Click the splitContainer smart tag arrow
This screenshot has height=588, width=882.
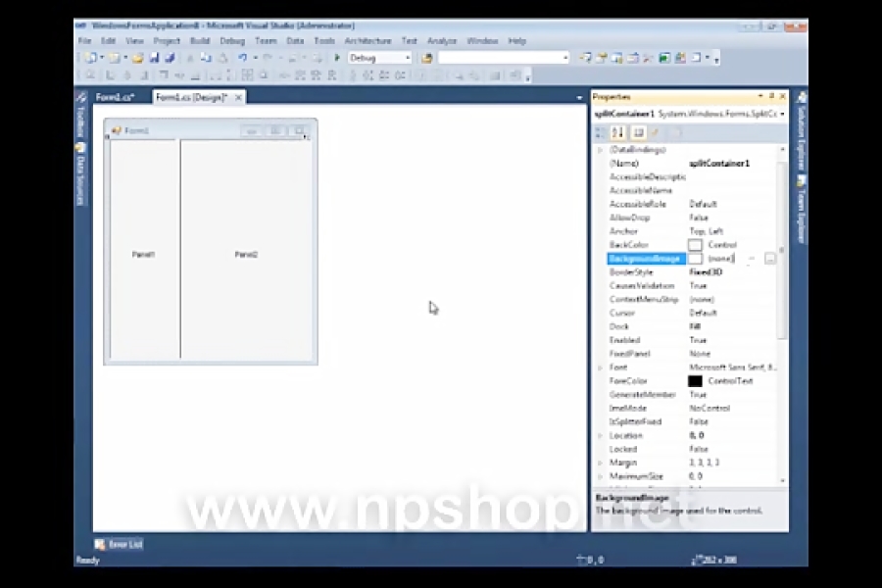click(x=306, y=136)
